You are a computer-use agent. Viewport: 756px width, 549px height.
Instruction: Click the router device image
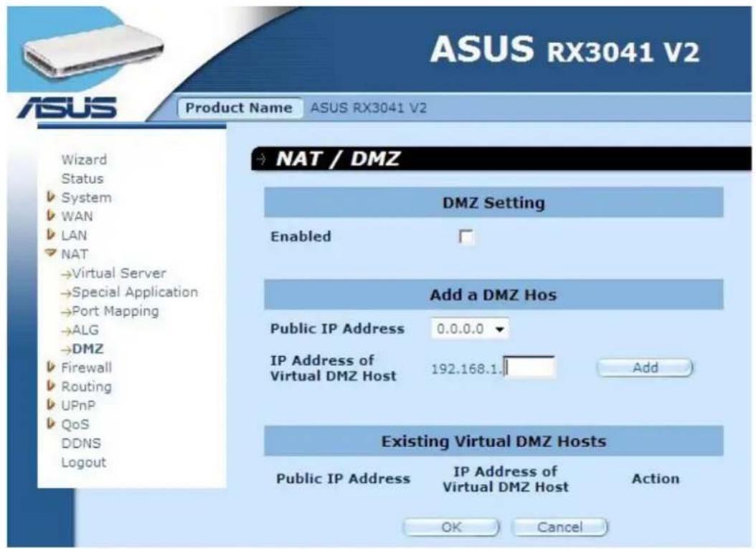tap(93, 53)
